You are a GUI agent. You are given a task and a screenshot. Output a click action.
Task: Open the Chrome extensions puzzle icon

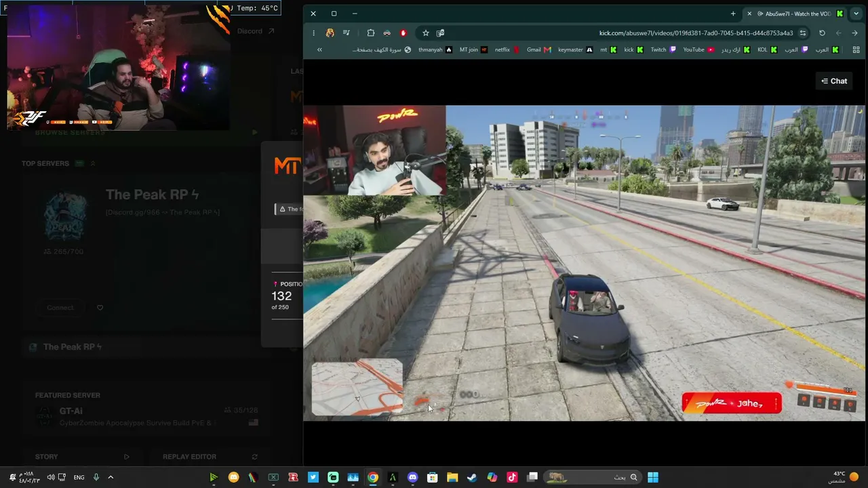tap(371, 33)
